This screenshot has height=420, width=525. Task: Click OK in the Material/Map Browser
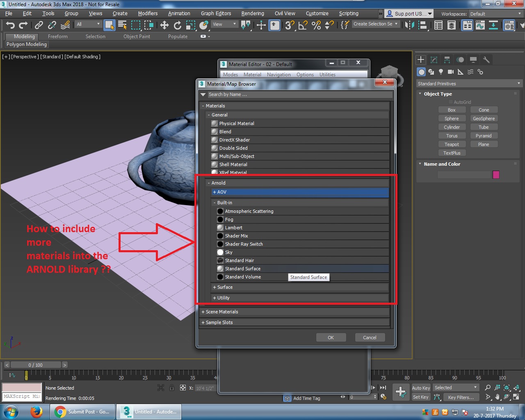(x=331, y=337)
